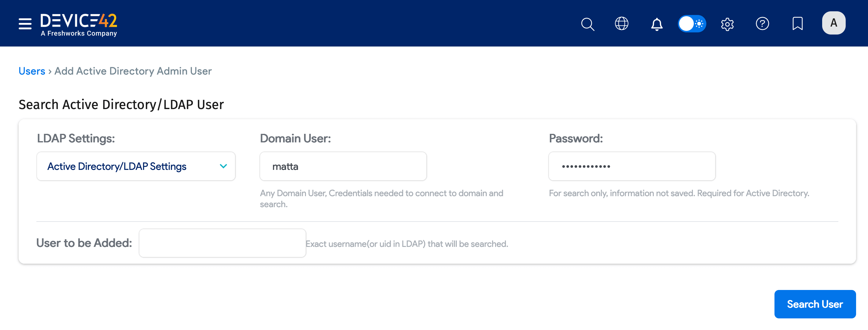Select the Add Active Directory Admin User breadcrumb
Image resolution: width=868 pixels, height=330 pixels.
[x=133, y=71]
